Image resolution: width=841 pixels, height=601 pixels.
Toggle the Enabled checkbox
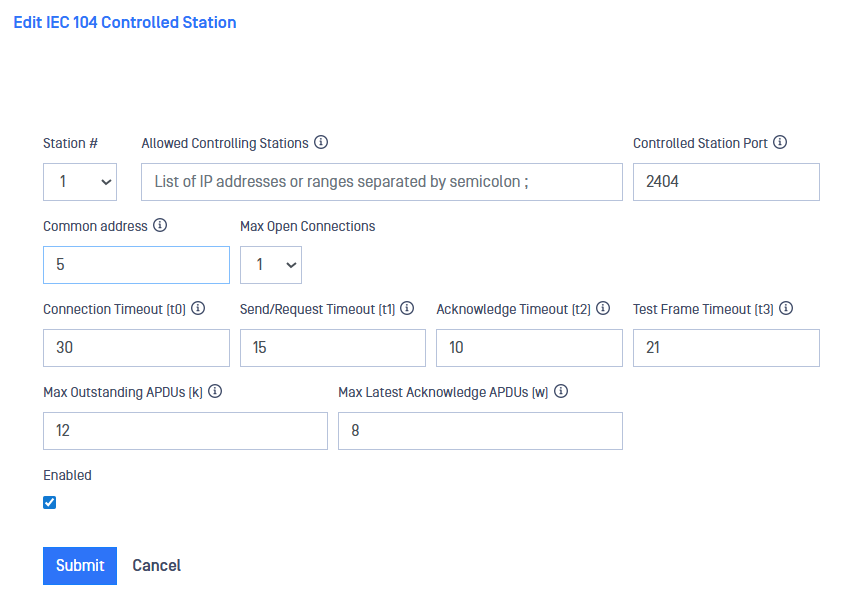50,503
